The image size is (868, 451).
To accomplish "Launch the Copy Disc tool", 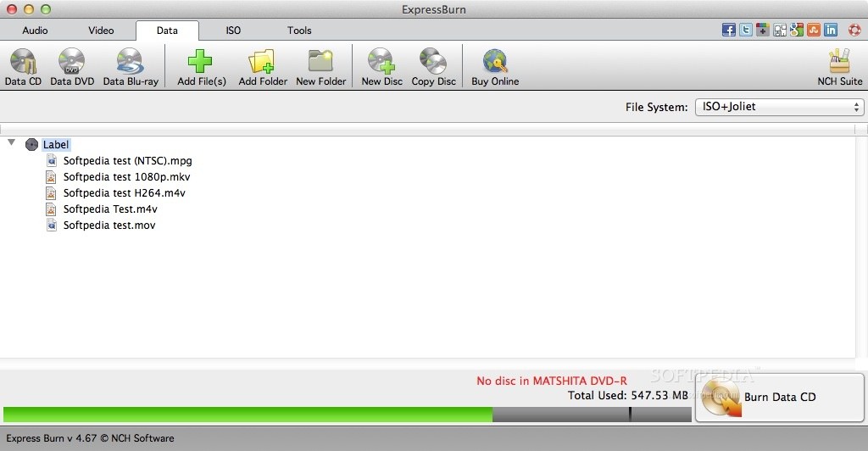I will pos(433,67).
